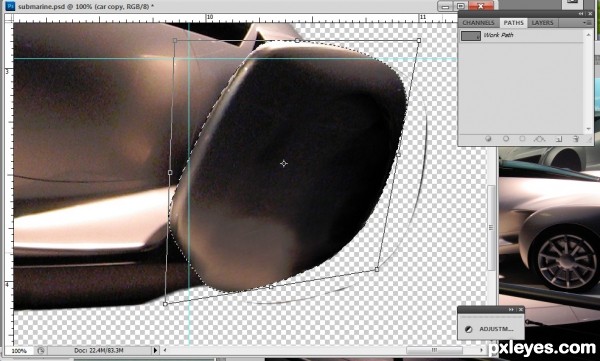
Task: Click the horizontal scrollbar left arrow
Action: coord(165,350)
